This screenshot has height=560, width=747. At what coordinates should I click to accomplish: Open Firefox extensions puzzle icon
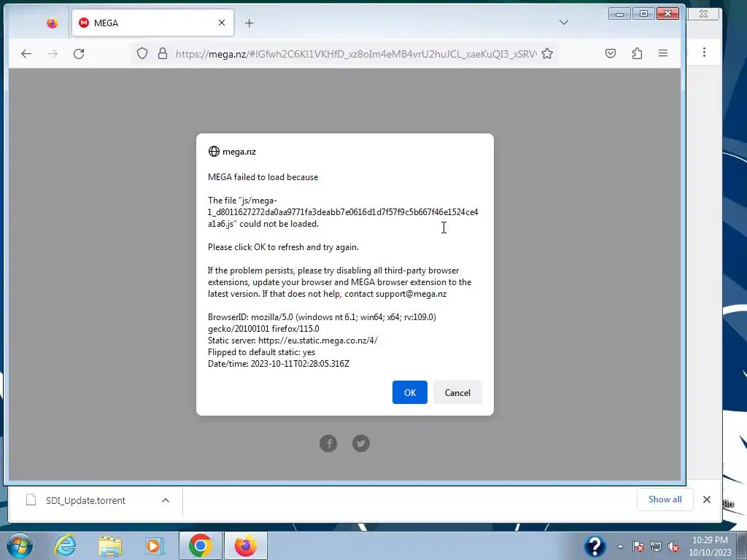[x=637, y=53]
